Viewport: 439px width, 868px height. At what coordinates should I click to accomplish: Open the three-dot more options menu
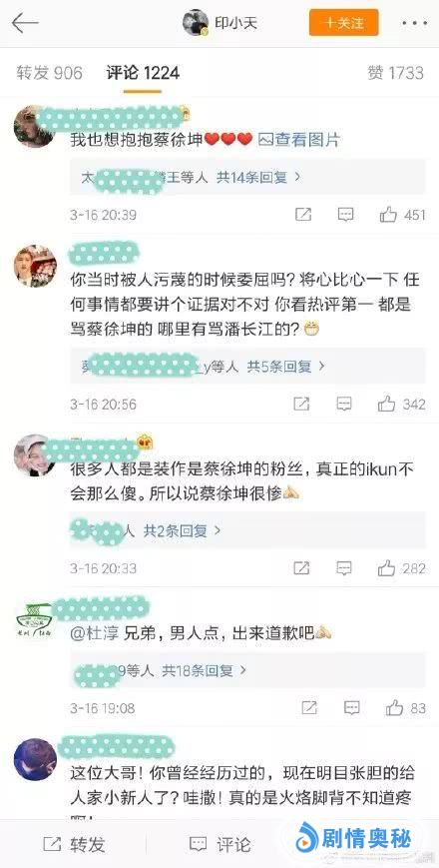415,23
